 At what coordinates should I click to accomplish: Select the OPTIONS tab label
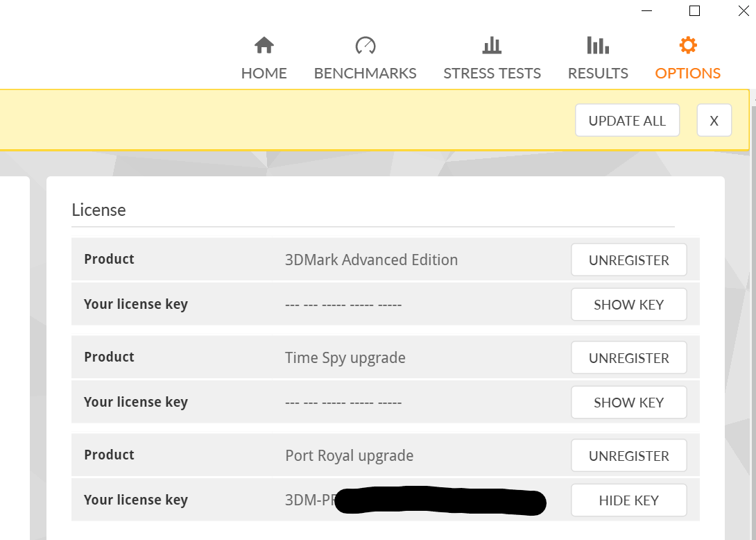[x=687, y=74]
